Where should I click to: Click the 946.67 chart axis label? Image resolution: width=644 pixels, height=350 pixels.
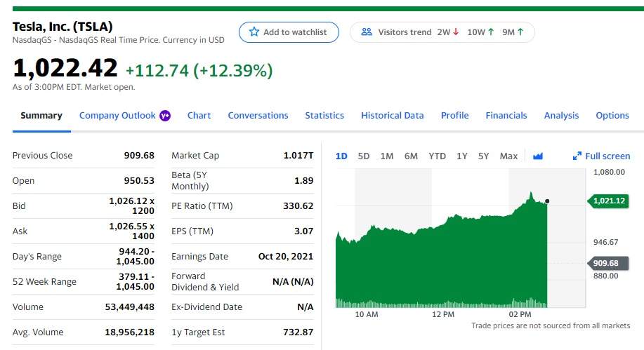point(606,242)
